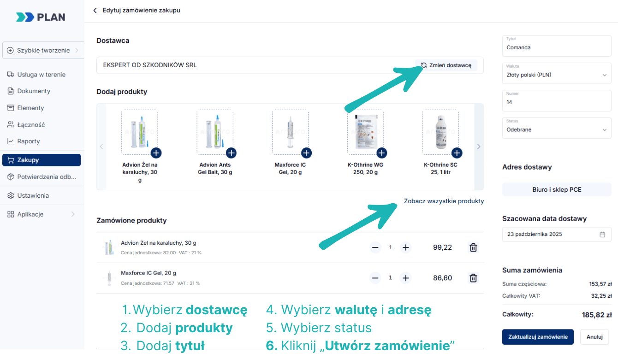Decrease quantity of Maxforce IC Gel
618x364 pixels.
click(375, 278)
